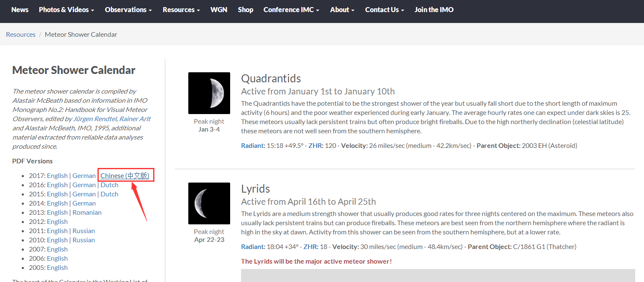Click the PDF Versions heading

click(32, 161)
